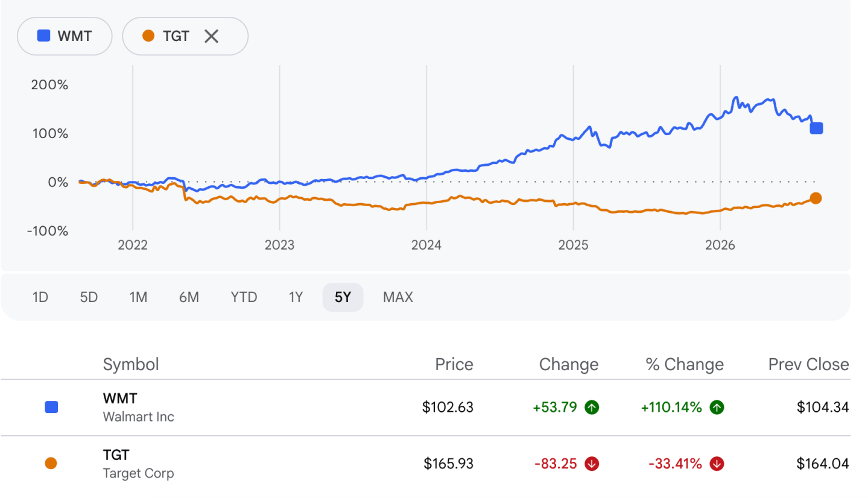Viewport: 868px width, 498px height.
Task: Click the TGT previous close $164.04
Action: 823,464
